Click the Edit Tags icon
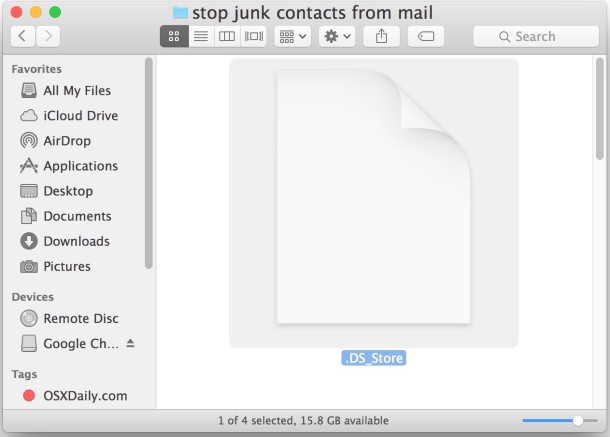 (x=426, y=36)
